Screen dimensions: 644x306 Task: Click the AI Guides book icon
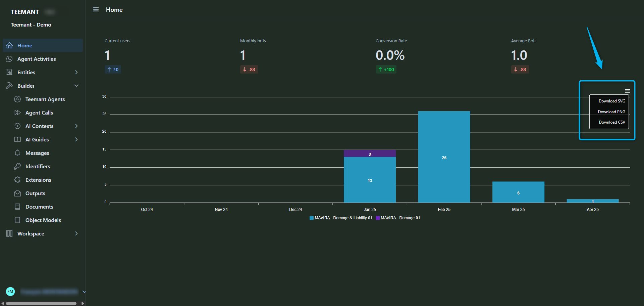17,139
